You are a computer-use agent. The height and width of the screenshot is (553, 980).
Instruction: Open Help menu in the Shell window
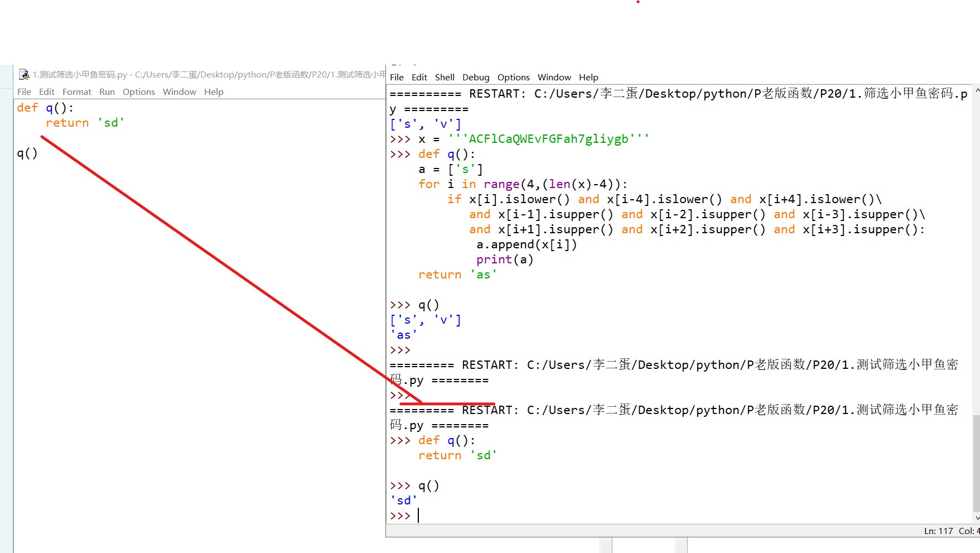pyautogui.click(x=588, y=77)
